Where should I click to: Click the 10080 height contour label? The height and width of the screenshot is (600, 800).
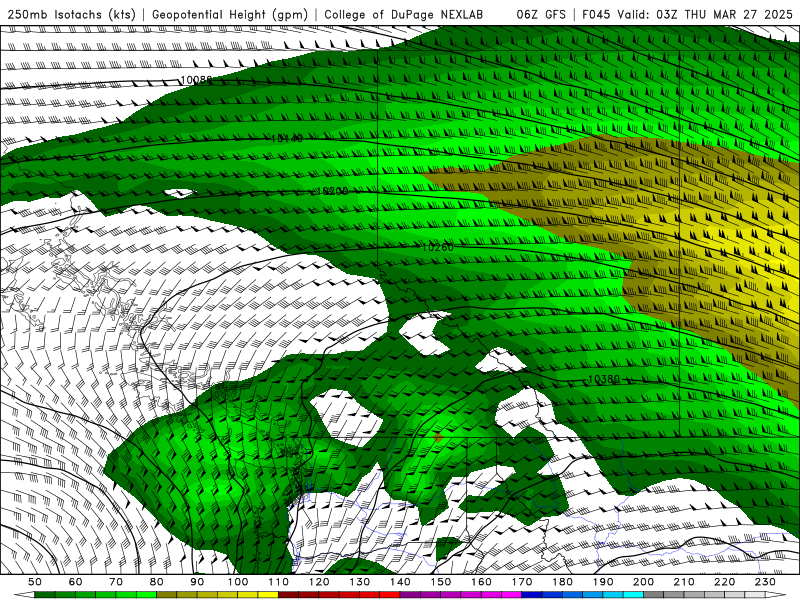(x=196, y=80)
